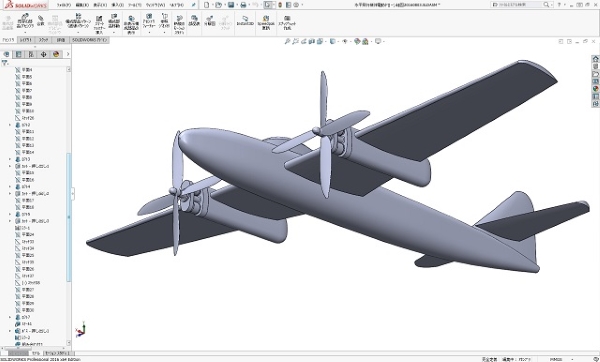Switch to the ConfigurationManager tab icon

(x=31, y=54)
